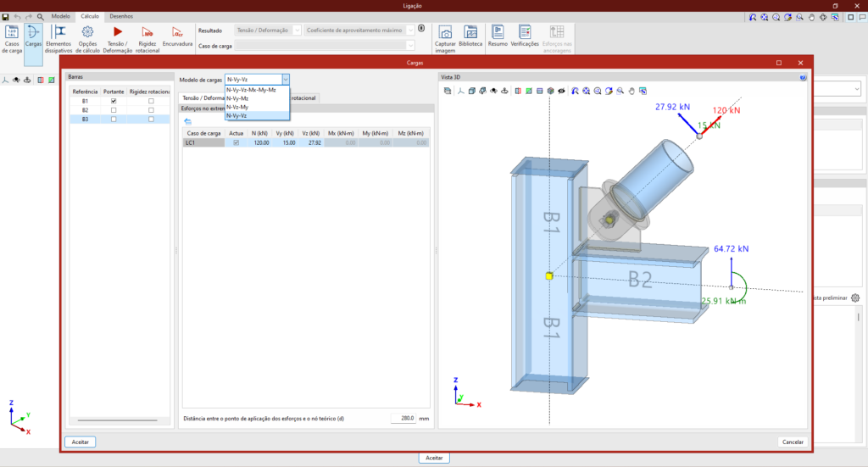Select N-Vz-My option in dropdown list
The width and height of the screenshot is (868, 467).
237,107
